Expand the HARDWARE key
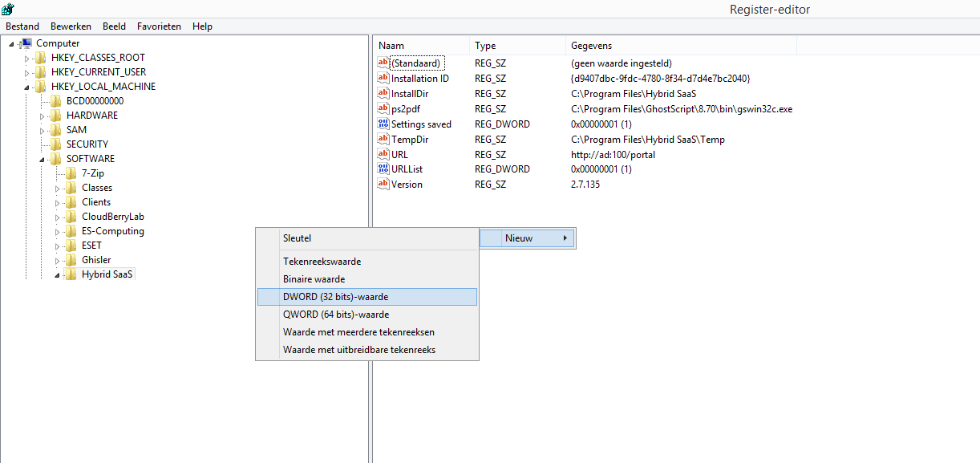Viewport: 980px width, 463px height. tap(42, 116)
